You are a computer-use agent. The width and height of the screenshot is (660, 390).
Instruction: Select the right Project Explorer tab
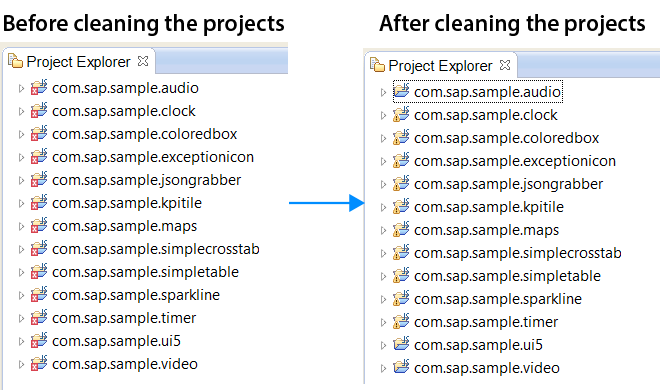(x=440, y=66)
